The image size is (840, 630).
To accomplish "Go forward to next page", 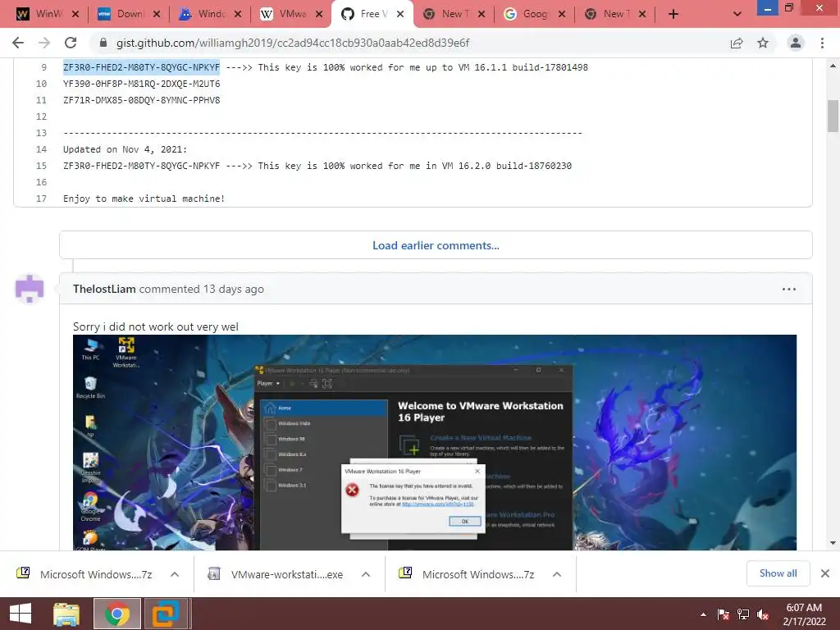I will click(x=44, y=43).
